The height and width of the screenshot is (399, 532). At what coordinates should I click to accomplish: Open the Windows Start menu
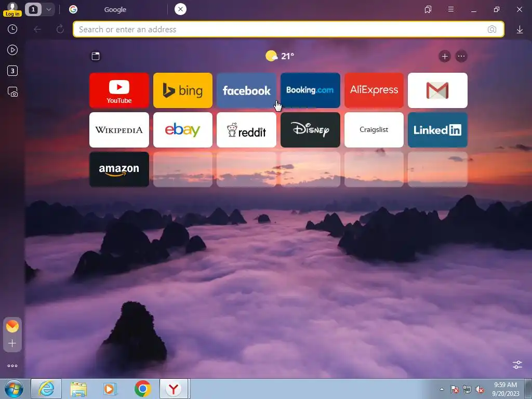coord(14,389)
